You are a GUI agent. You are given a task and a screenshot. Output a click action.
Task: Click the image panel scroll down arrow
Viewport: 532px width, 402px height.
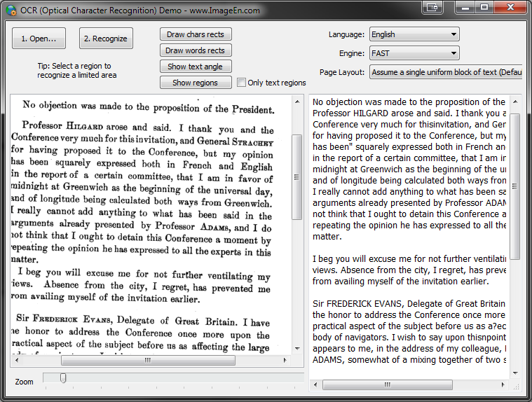pos(297,349)
